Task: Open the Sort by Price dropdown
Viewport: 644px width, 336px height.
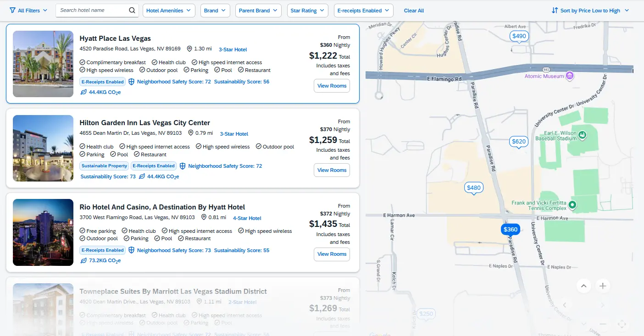Action: click(590, 11)
